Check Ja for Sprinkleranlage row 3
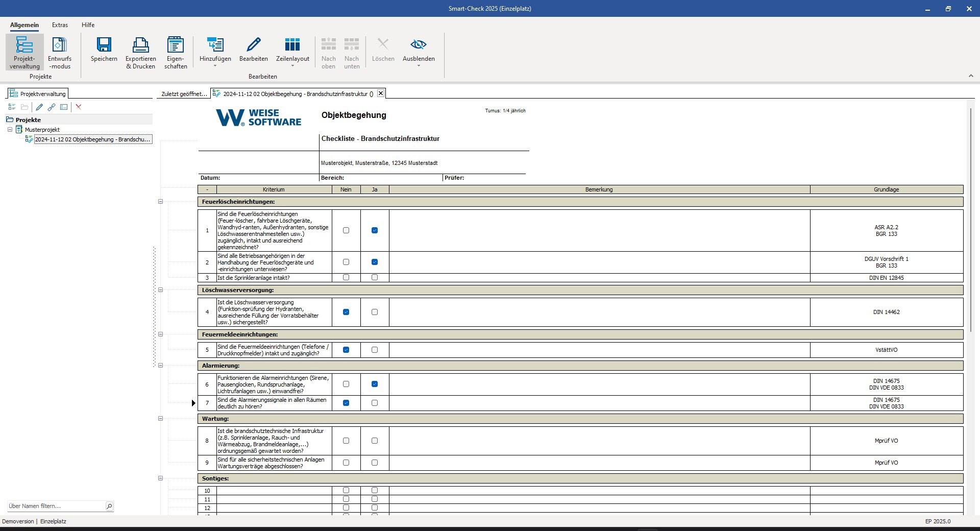980x531 pixels. 375,278
